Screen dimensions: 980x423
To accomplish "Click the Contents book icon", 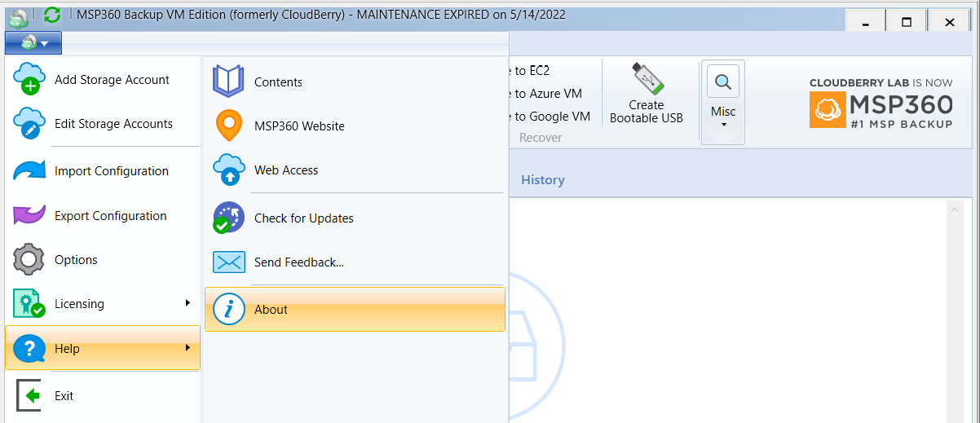I will tap(228, 82).
